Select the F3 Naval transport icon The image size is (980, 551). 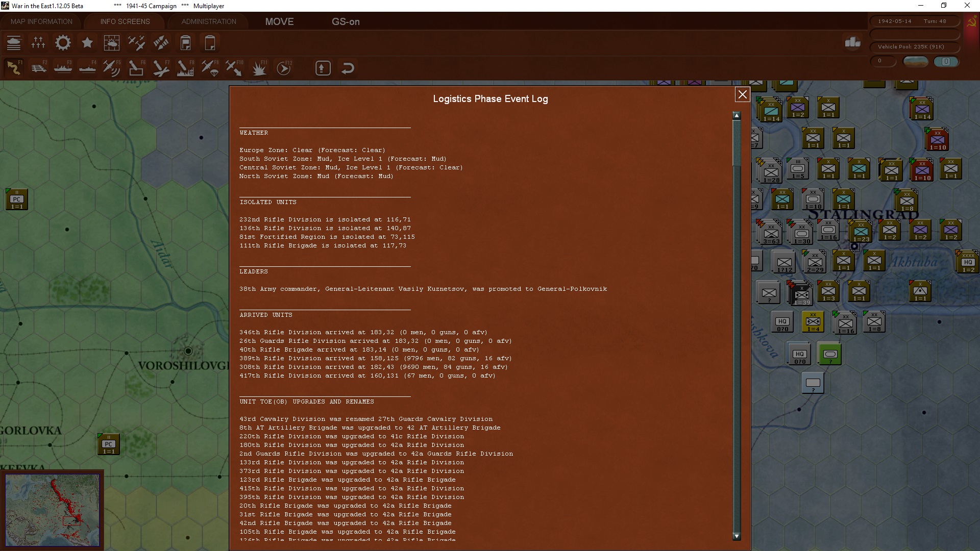pyautogui.click(x=63, y=68)
